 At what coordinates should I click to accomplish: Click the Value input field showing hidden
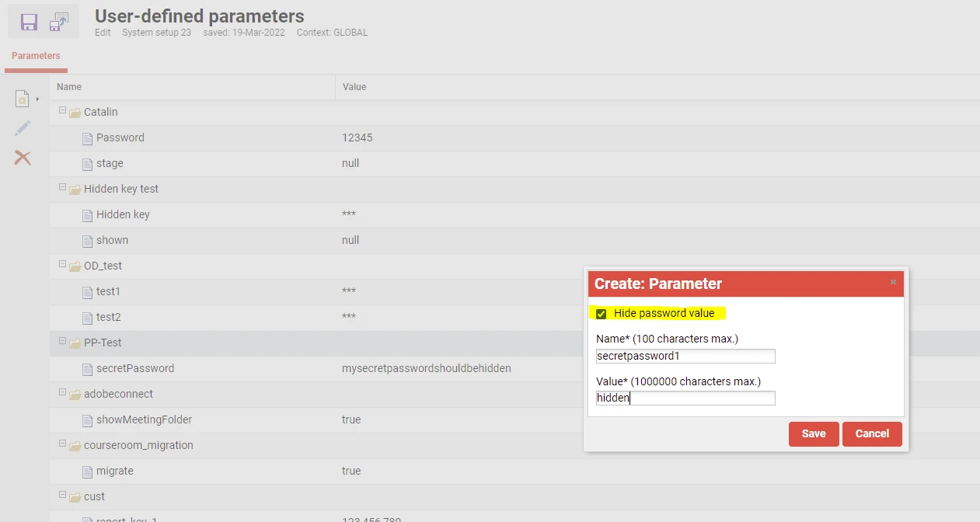pos(685,398)
